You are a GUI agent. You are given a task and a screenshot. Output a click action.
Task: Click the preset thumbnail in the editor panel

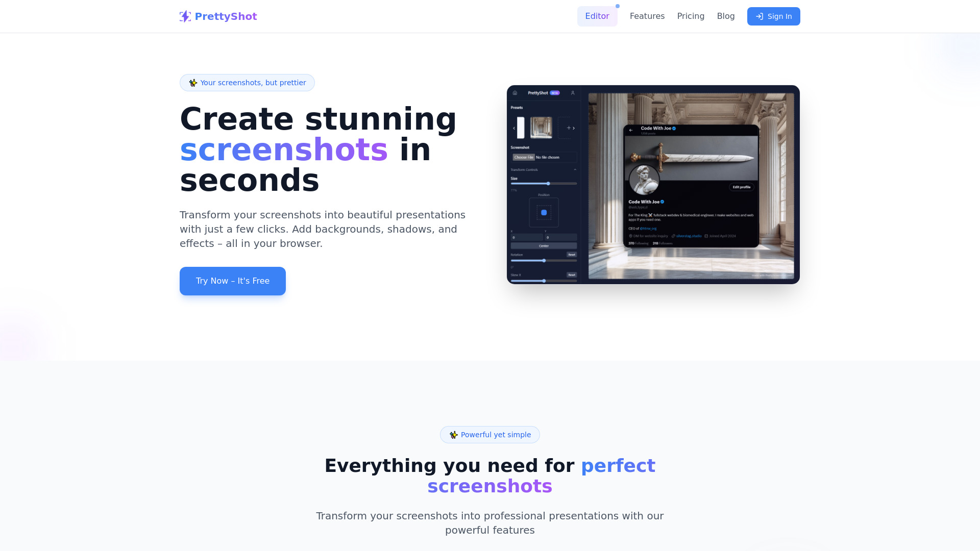tap(541, 128)
